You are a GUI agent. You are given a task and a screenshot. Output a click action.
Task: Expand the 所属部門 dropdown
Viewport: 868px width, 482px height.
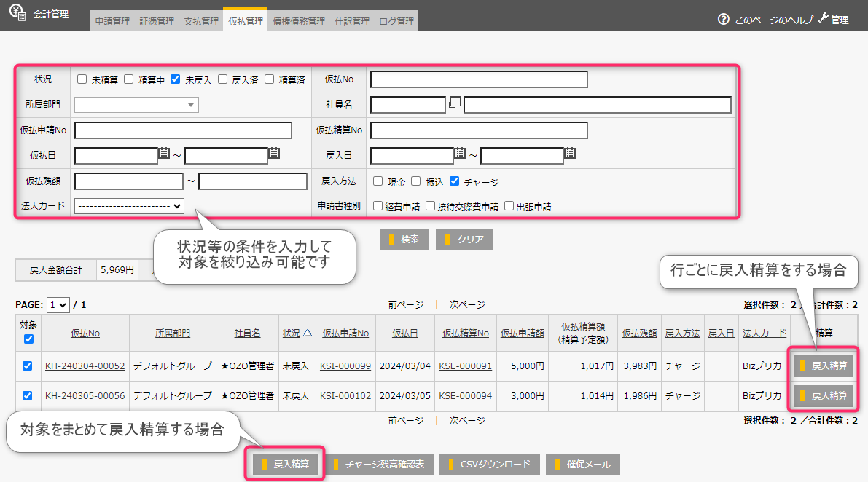[x=136, y=105]
